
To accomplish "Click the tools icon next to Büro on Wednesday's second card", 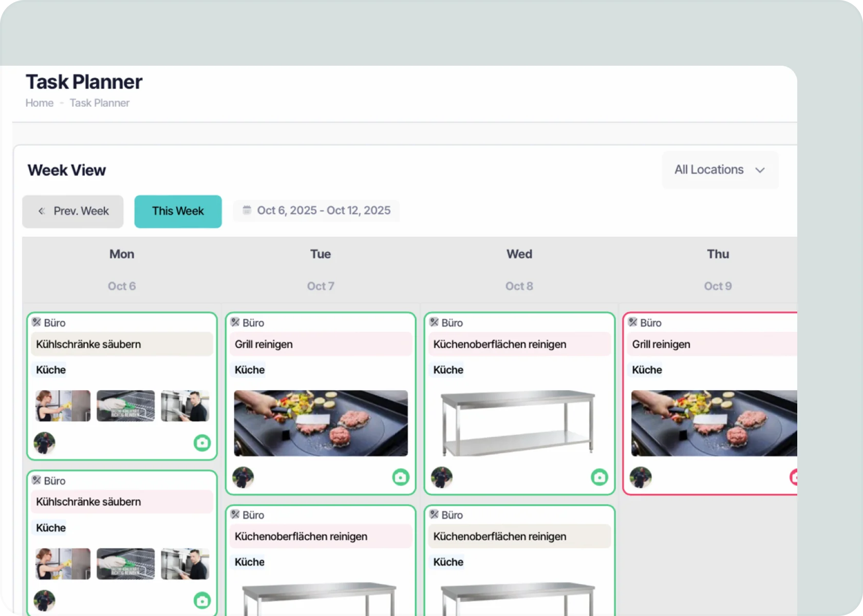I will pyautogui.click(x=434, y=514).
